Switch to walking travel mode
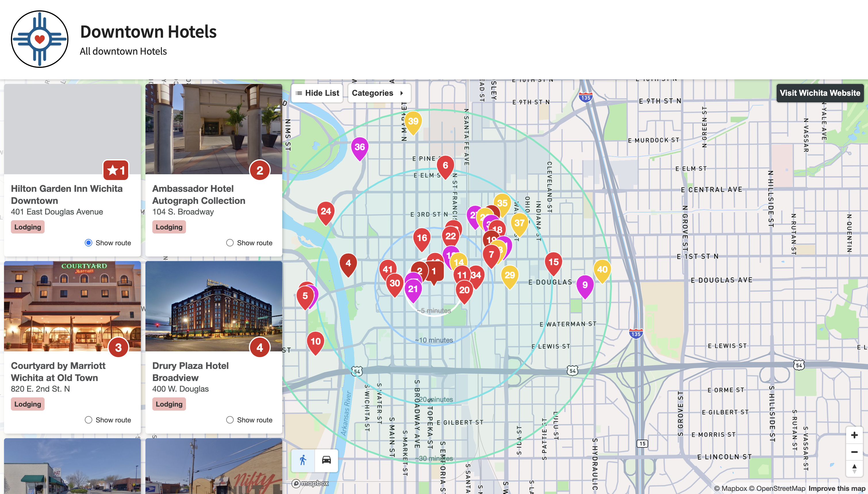 click(303, 460)
